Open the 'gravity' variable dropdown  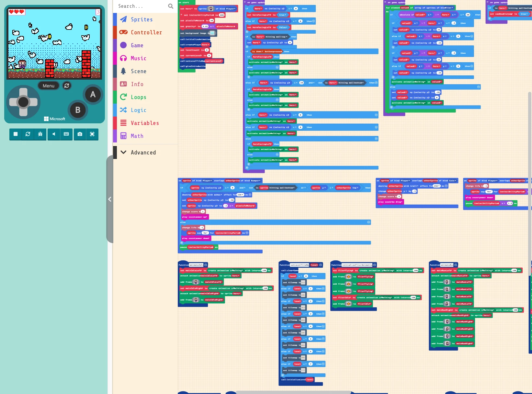click(x=191, y=27)
